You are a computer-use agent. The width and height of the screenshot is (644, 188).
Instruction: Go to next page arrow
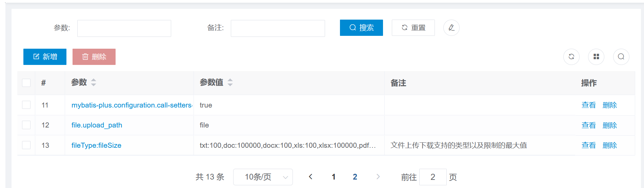coord(378,177)
